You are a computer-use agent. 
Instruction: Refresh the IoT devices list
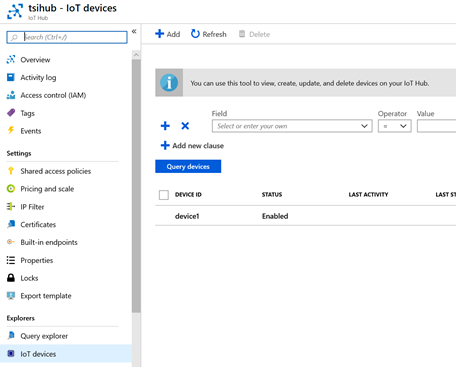pyautogui.click(x=209, y=34)
